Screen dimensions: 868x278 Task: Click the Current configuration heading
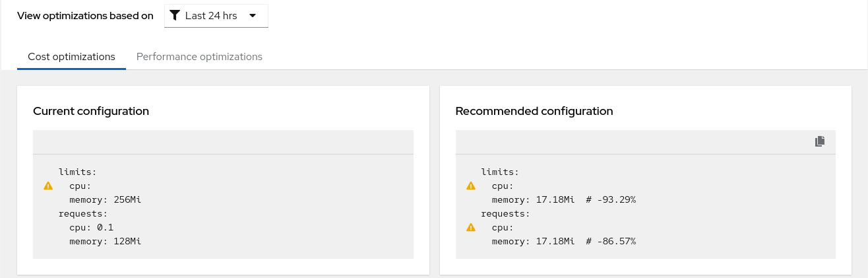(x=91, y=111)
